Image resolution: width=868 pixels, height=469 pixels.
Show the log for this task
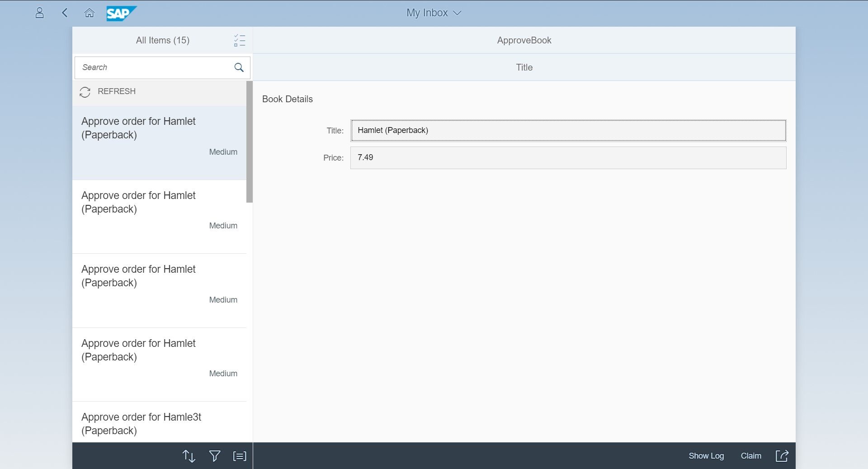pyautogui.click(x=706, y=456)
